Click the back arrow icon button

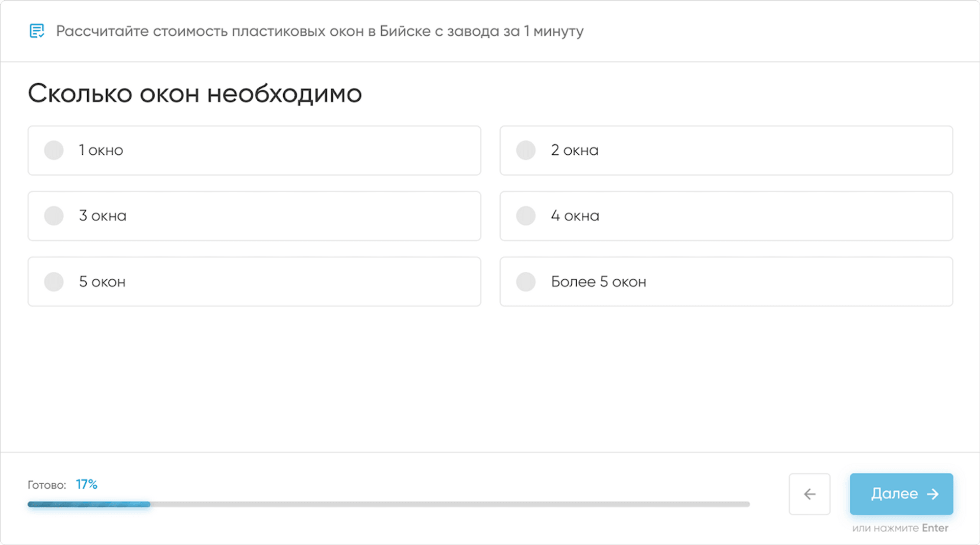(x=810, y=494)
